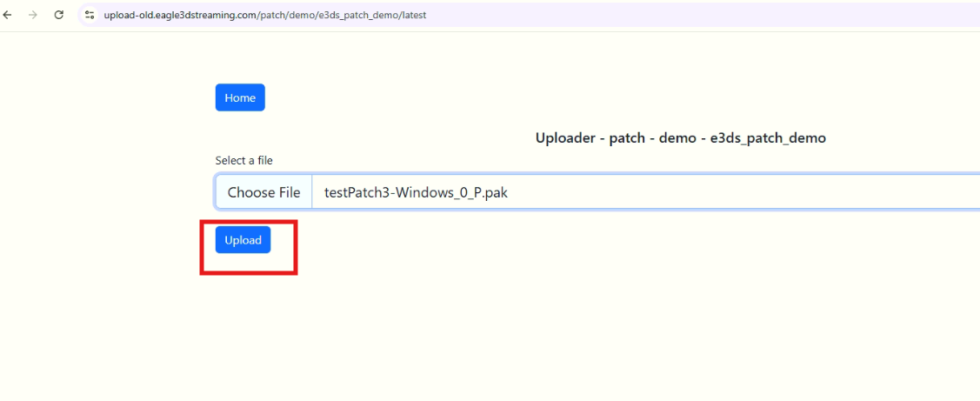980x401 pixels.
Task: Click the word "demo" in the page heading
Action: click(677, 137)
